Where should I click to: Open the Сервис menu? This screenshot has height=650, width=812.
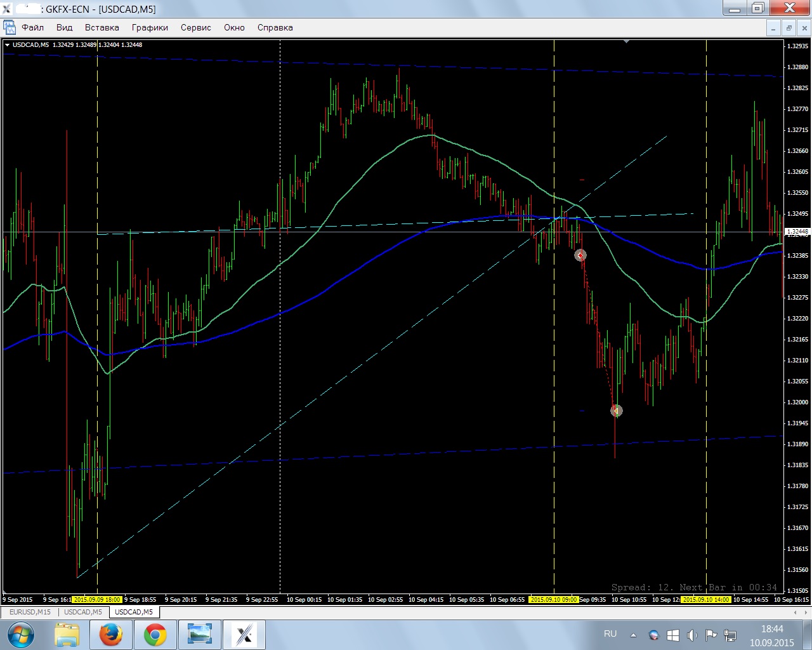[195, 27]
